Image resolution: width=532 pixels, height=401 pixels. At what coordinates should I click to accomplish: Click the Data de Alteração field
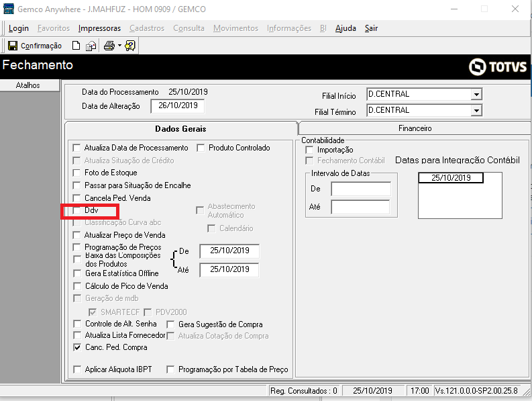[178, 105]
